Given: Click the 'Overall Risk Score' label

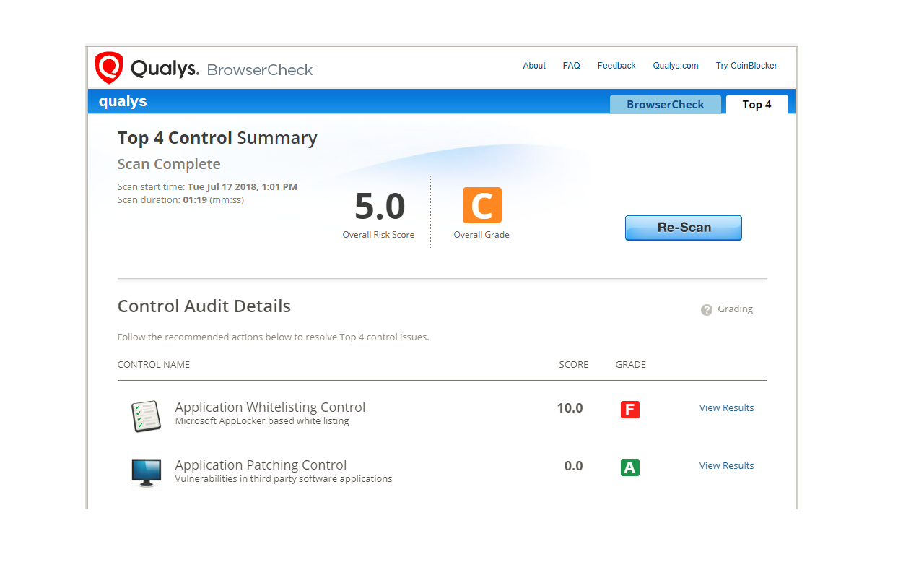Looking at the screenshot, I should [x=378, y=235].
